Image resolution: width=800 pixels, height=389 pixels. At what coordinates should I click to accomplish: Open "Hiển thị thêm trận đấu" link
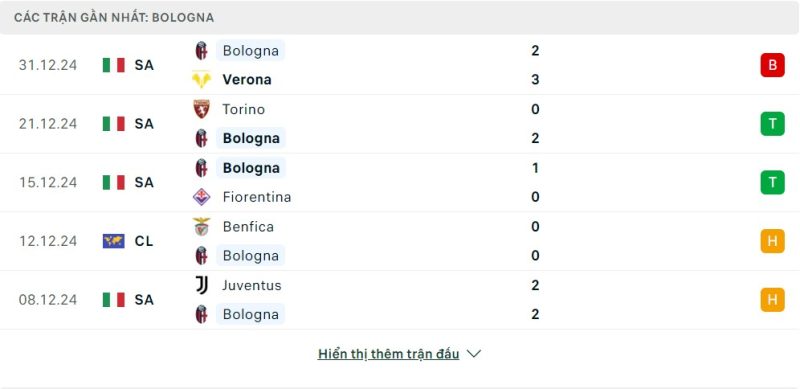point(388,354)
